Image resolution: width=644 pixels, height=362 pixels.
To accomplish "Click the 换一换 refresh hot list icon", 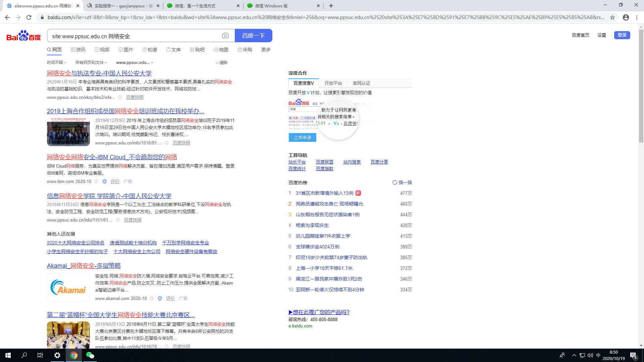I will 395,182.
